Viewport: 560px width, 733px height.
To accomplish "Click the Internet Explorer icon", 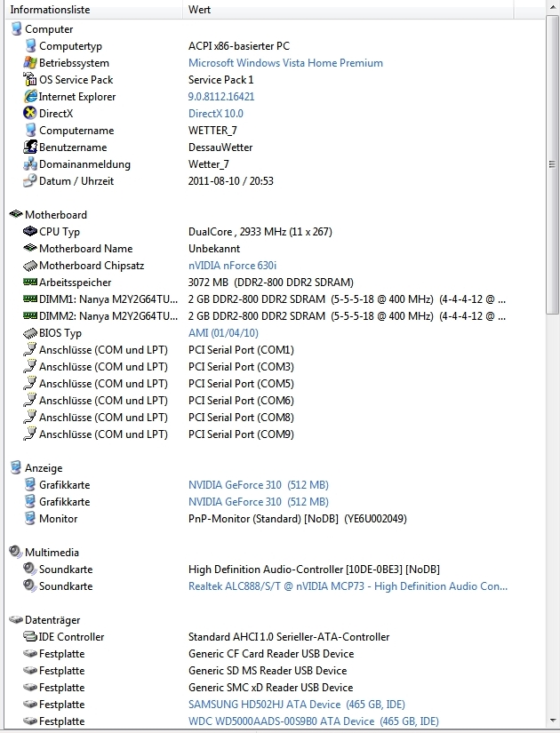I will 30,96.
